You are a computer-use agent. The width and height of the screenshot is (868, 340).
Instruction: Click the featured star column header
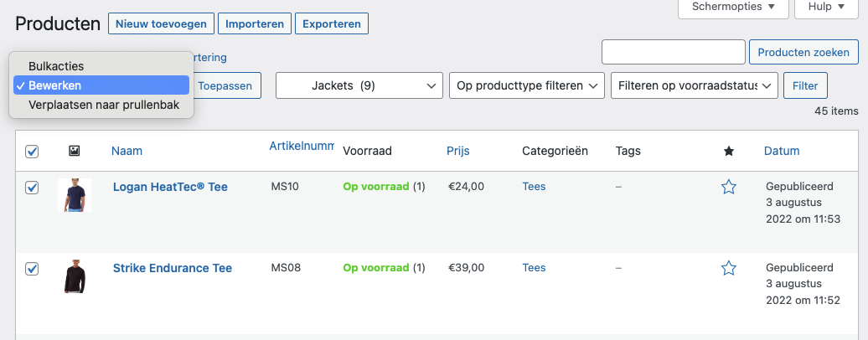pyautogui.click(x=729, y=151)
